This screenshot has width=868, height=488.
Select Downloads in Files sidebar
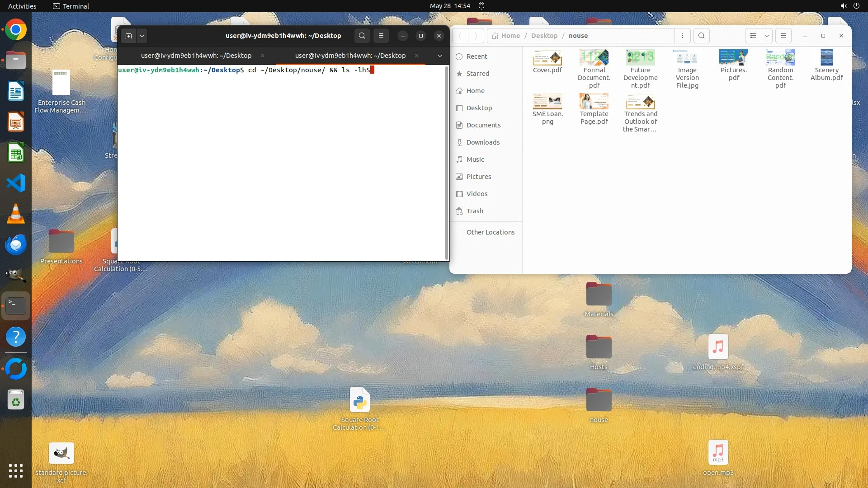point(483,142)
